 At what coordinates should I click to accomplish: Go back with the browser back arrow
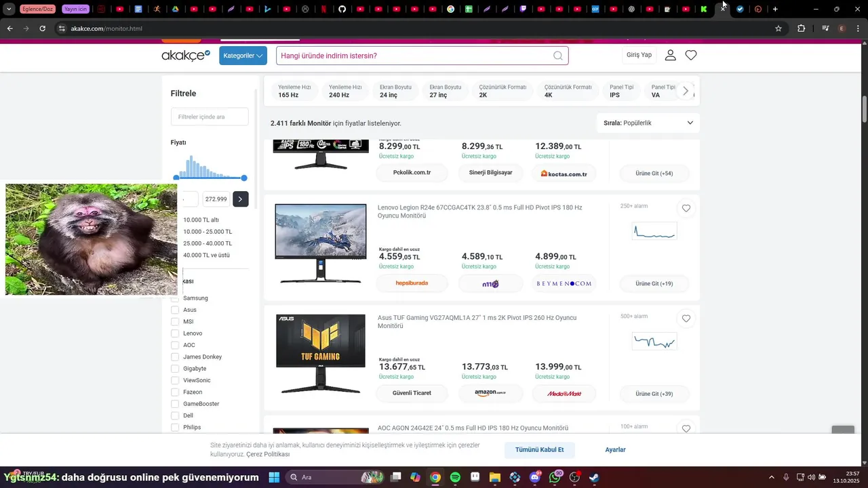tap(9, 28)
